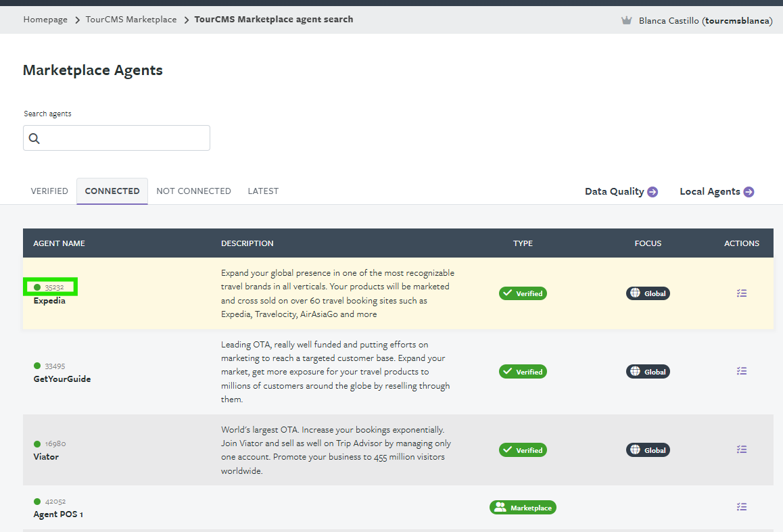Viewport: 783px width, 532px height.
Task: Click agent ID 35232
Action: click(54, 287)
